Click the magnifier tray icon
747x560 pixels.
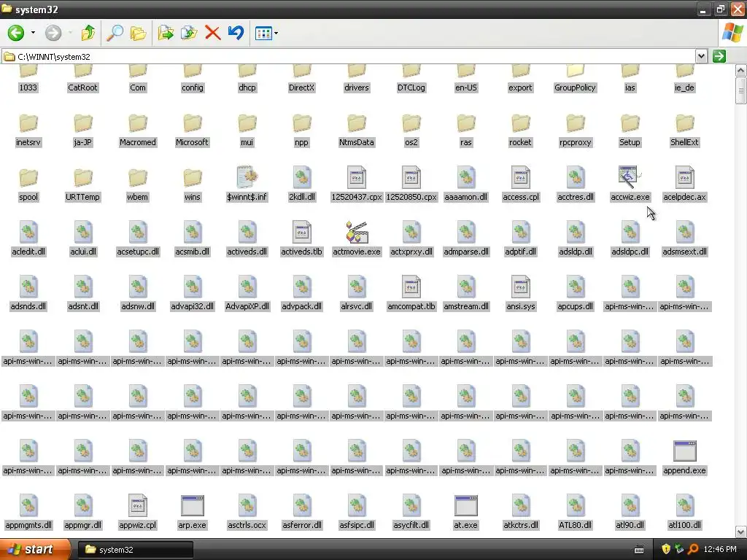point(693,550)
